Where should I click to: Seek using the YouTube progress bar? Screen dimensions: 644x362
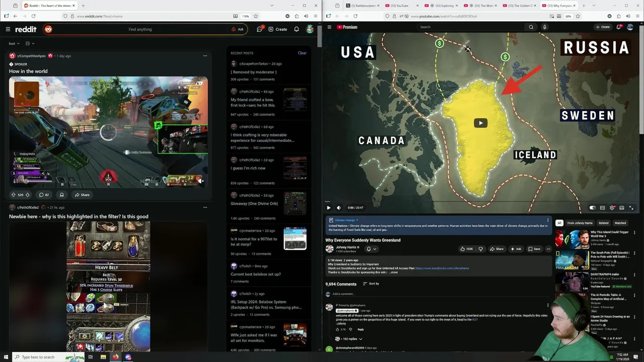pyautogui.click(x=480, y=202)
